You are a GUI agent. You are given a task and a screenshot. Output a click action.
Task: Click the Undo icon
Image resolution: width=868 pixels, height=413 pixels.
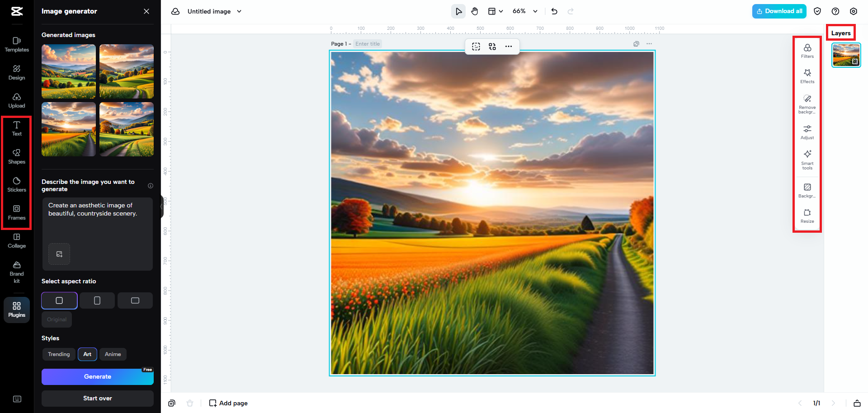554,11
